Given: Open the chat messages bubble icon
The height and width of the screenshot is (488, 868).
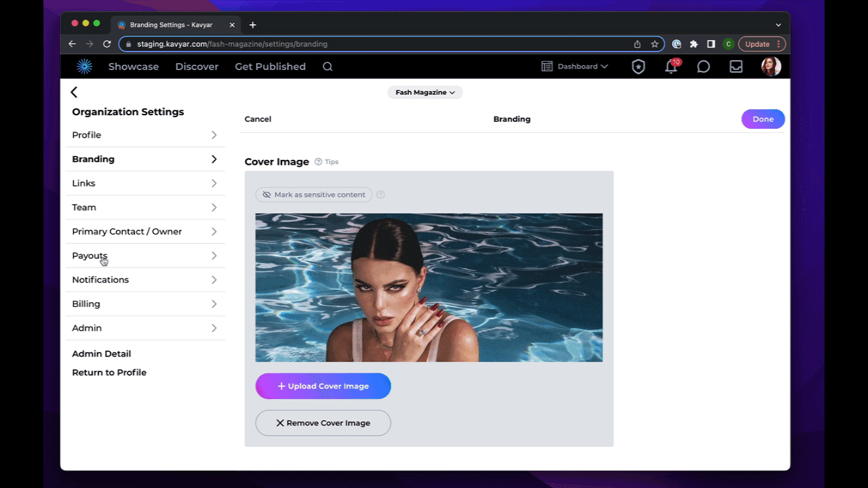Looking at the screenshot, I should coord(703,66).
